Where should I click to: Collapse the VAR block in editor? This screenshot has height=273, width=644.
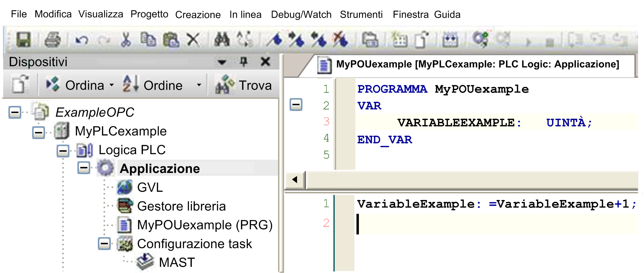pos(296,105)
